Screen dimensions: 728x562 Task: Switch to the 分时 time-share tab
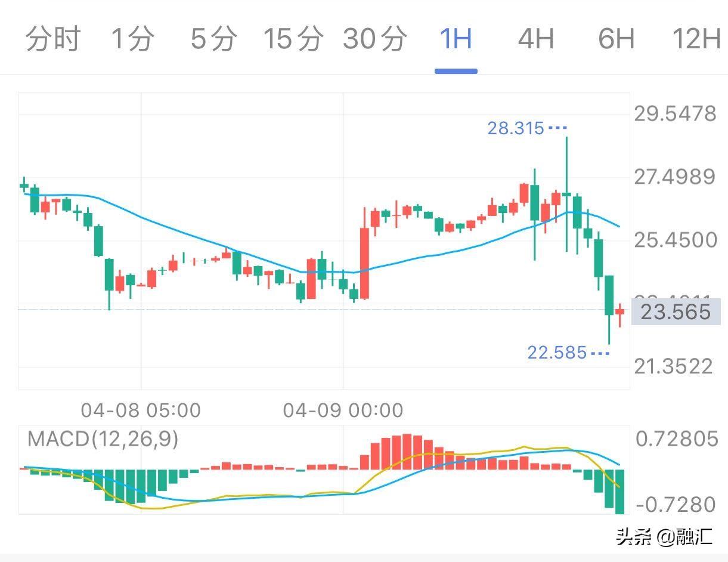(x=52, y=39)
